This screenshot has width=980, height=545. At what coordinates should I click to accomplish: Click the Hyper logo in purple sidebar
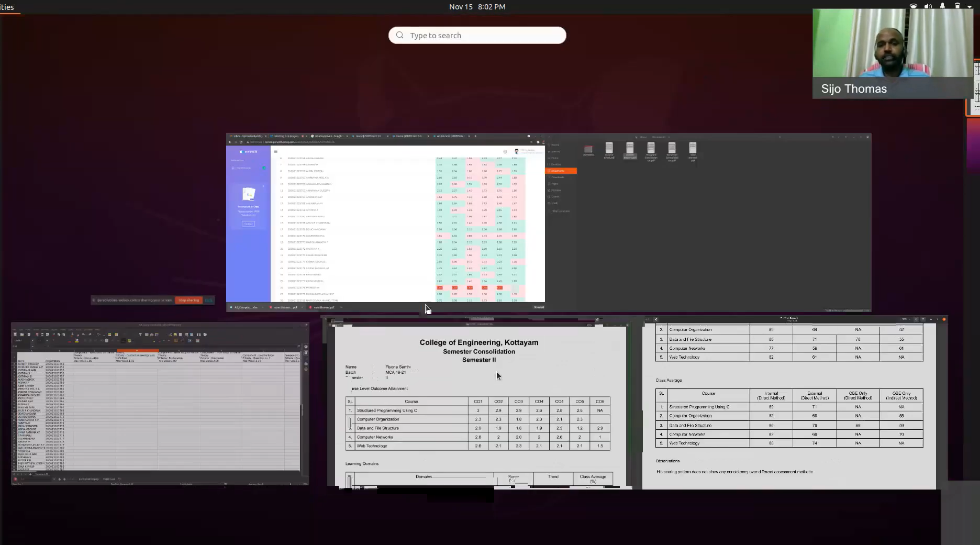coord(249,152)
